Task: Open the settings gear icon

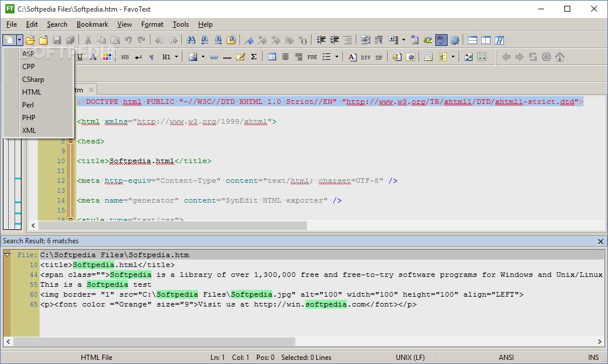Action: point(455,40)
